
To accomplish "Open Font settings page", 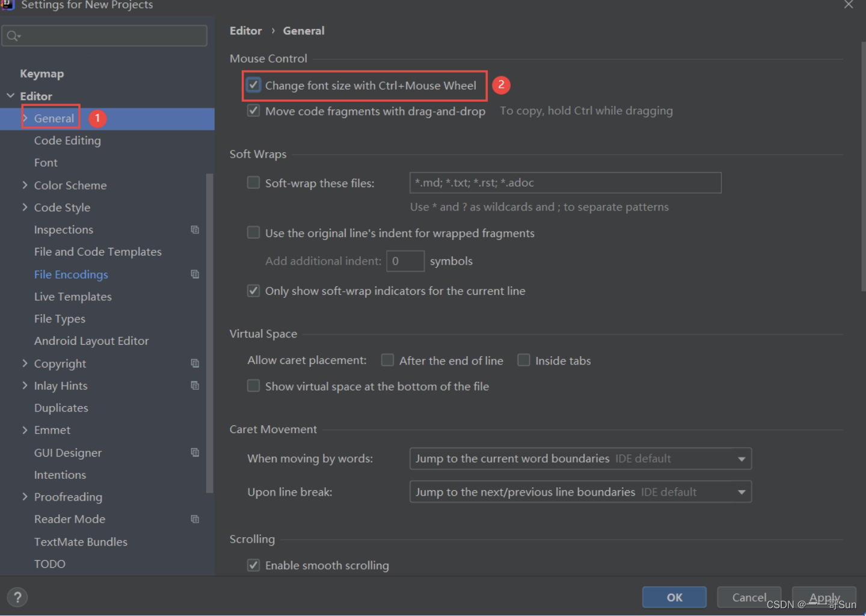I will tap(46, 162).
